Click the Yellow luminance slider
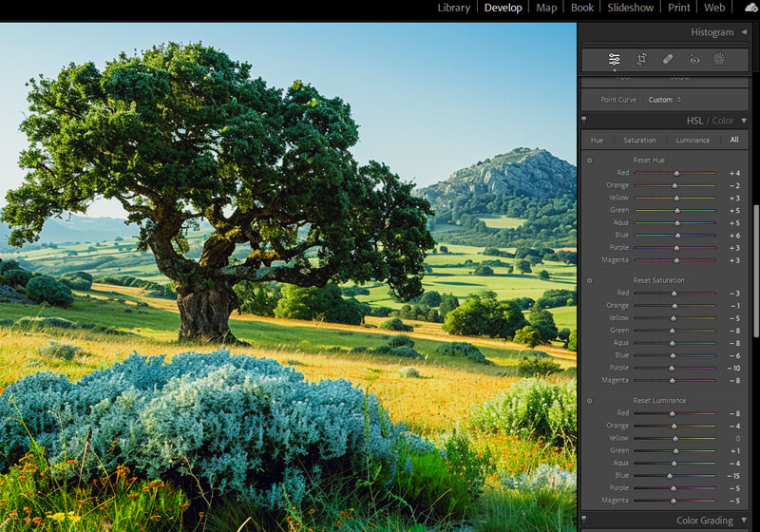This screenshot has height=532, width=760. (x=675, y=438)
